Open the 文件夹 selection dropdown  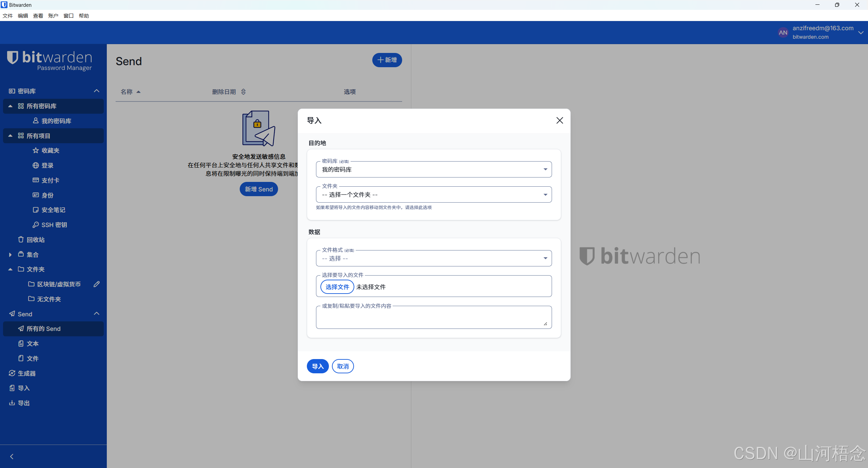point(434,194)
